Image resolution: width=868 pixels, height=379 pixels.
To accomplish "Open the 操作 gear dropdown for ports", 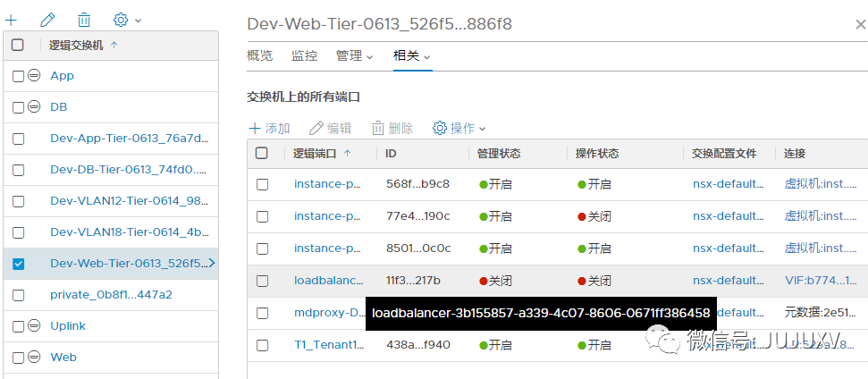I will [x=459, y=129].
